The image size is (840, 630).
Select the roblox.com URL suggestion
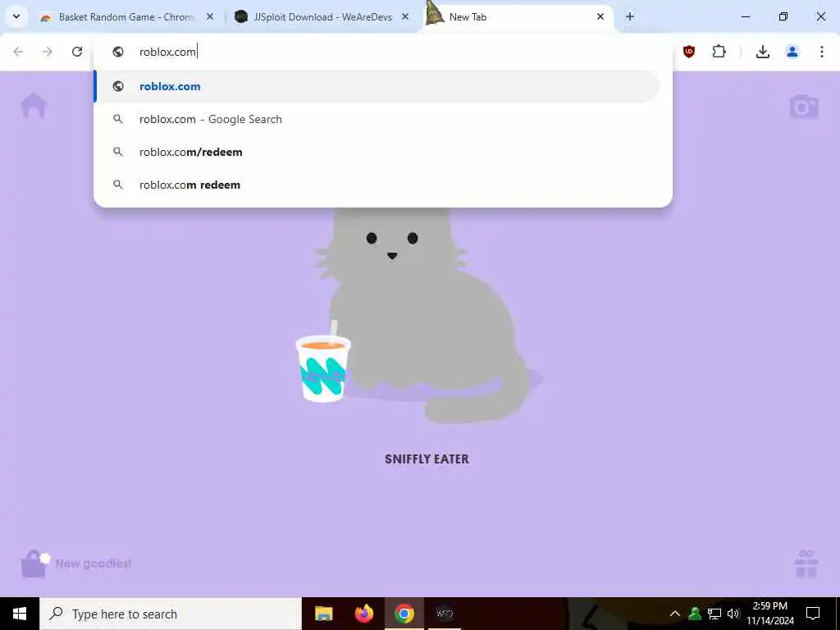pyautogui.click(x=377, y=86)
